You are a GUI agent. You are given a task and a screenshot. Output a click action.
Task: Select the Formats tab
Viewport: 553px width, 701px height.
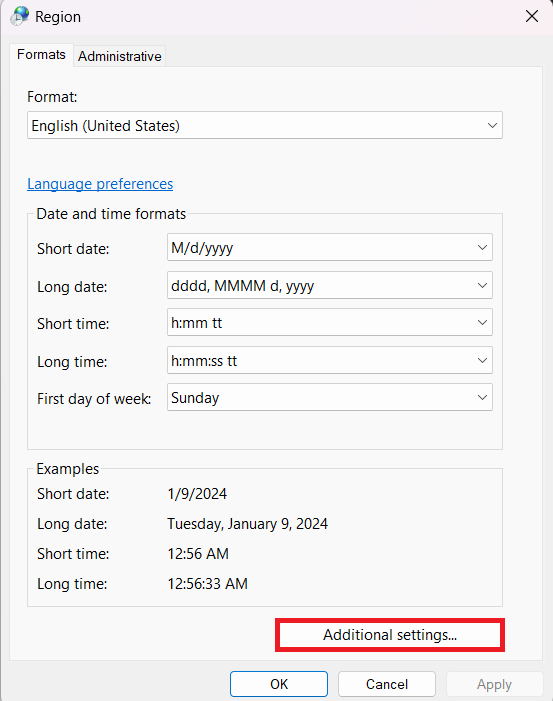tap(41, 55)
